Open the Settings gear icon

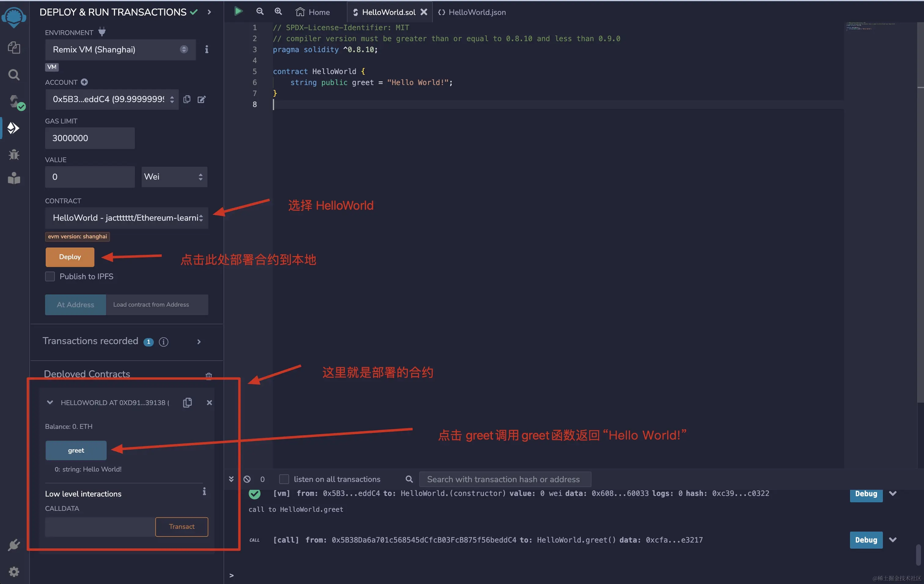tap(14, 572)
